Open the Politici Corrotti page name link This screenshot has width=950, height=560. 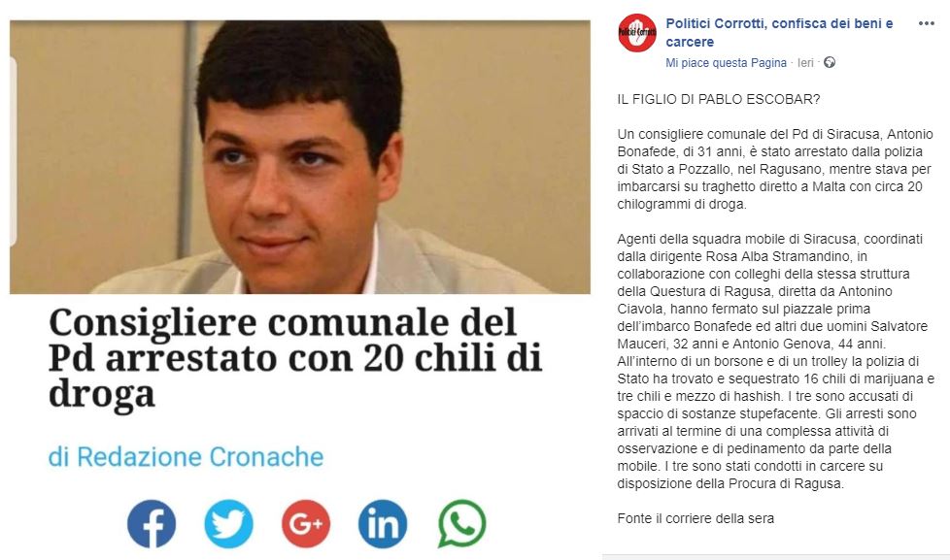779,33
